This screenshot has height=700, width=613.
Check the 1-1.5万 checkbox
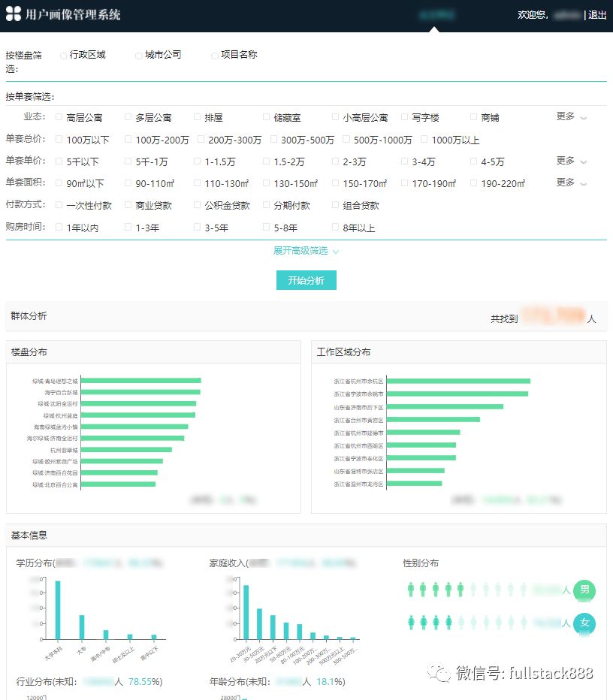coord(197,161)
